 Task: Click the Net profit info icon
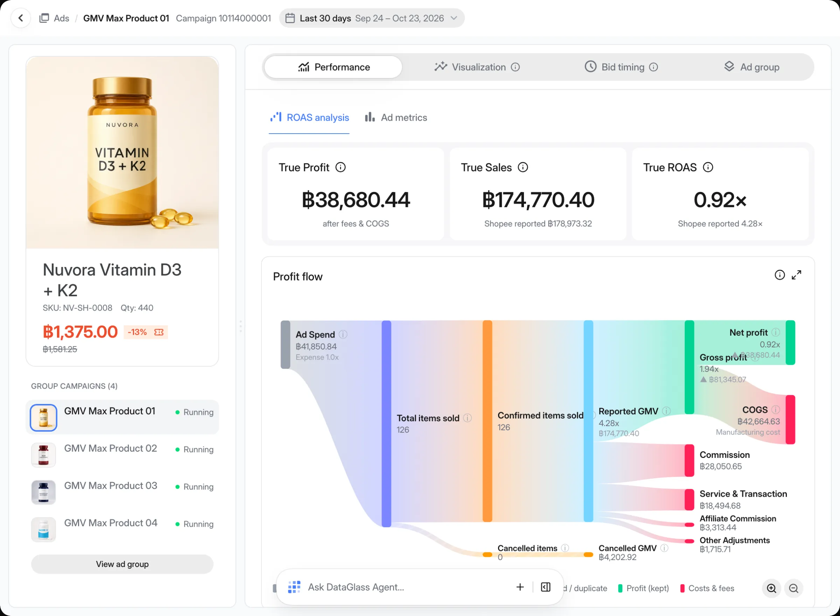pyautogui.click(x=776, y=333)
